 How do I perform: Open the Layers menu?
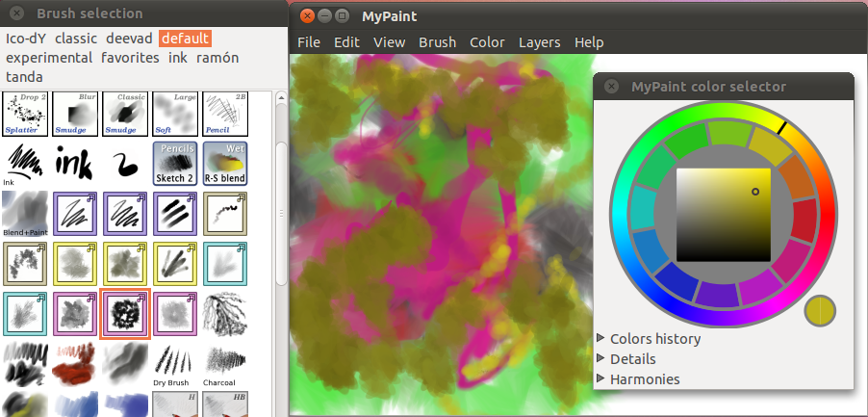539,42
